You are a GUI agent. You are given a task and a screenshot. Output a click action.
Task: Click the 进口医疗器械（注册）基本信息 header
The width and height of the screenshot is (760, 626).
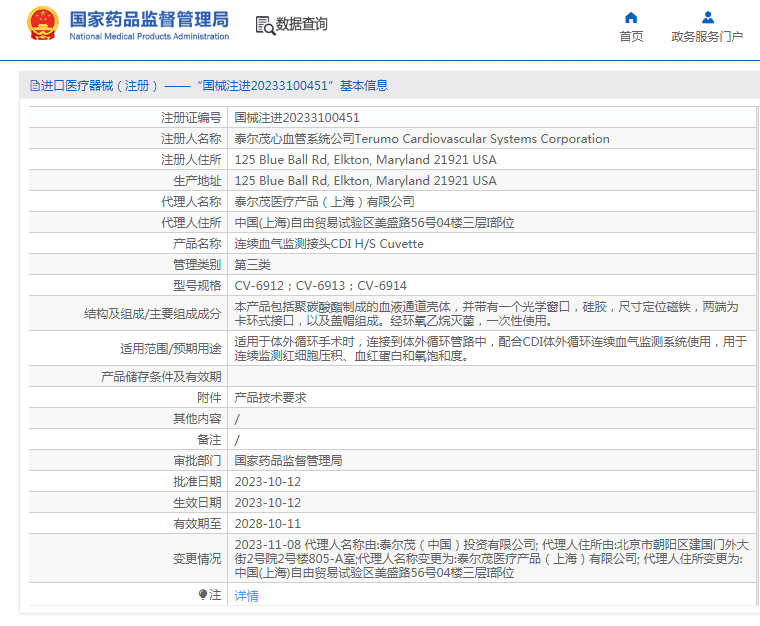click(x=209, y=86)
